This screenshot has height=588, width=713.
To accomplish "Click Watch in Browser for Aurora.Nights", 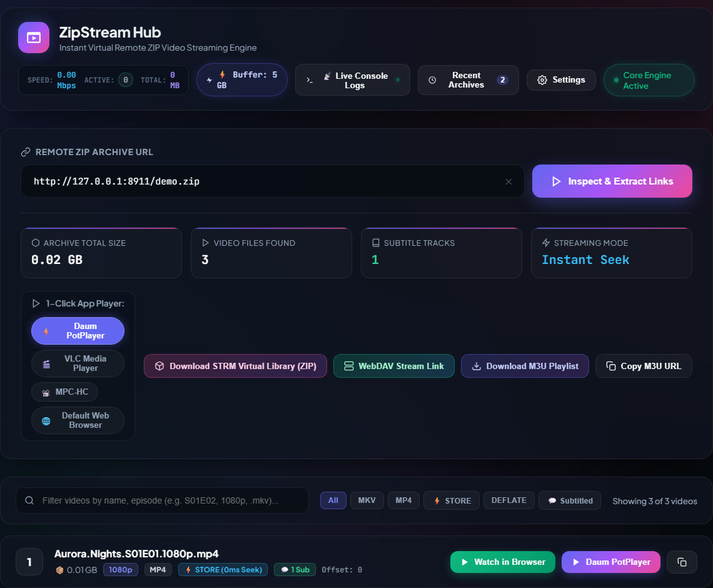I will coord(502,562).
